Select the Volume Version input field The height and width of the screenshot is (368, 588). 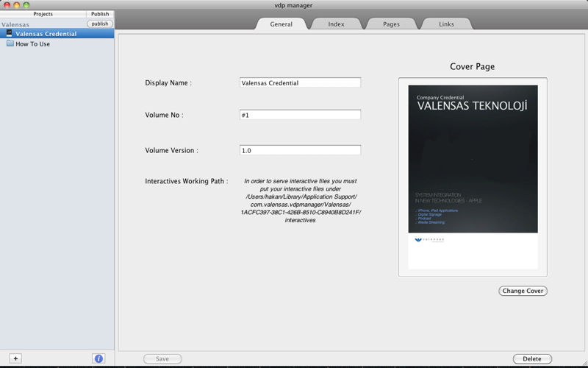[x=300, y=150]
